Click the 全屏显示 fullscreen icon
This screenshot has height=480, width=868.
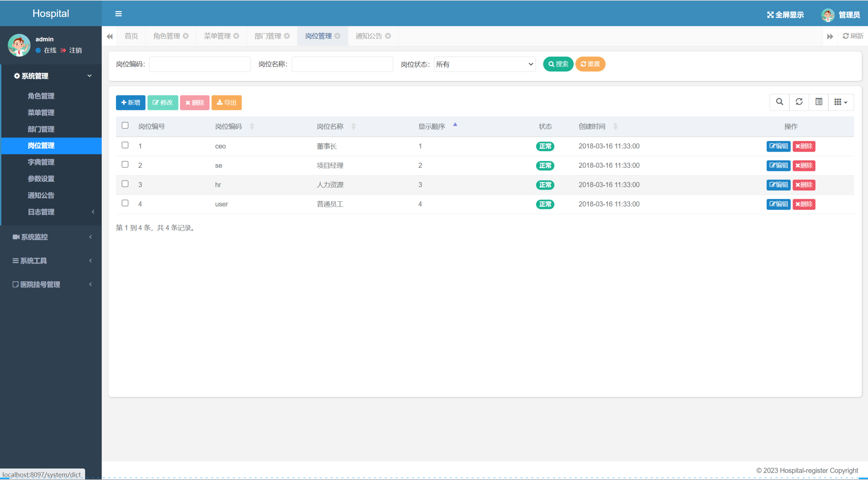pyautogui.click(x=770, y=15)
